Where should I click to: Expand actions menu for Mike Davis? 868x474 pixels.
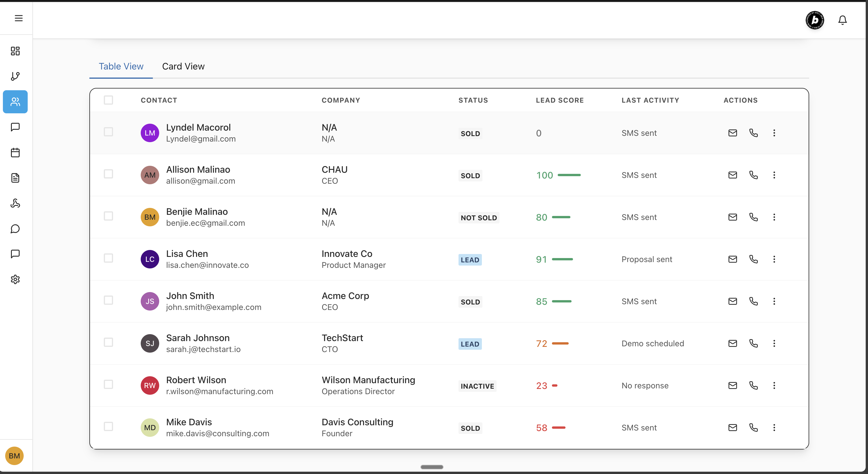click(x=774, y=428)
